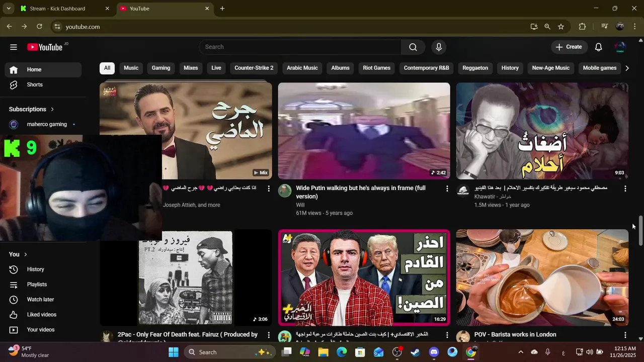This screenshot has width=644, height=362.
Task: Play the Barista London thumbnail
Action: [x=542, y=278]
